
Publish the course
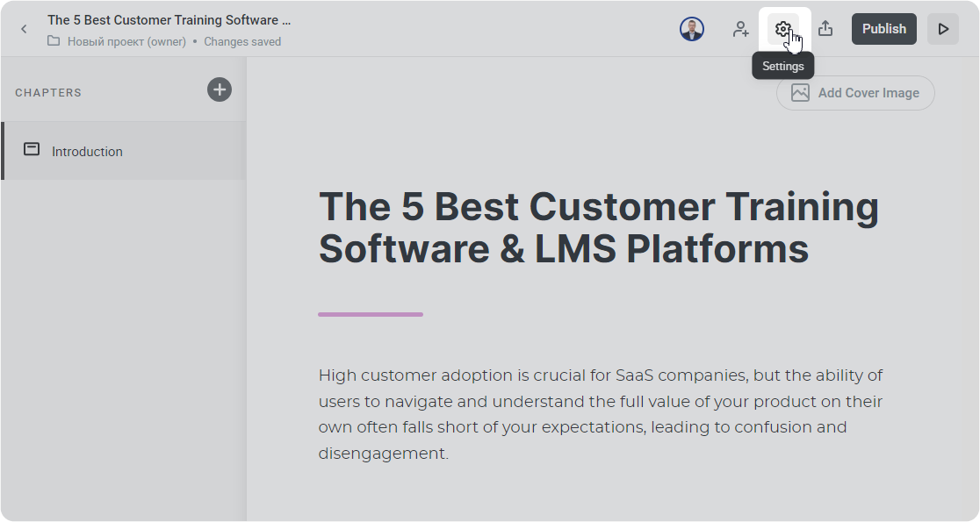tap(883, 29)
